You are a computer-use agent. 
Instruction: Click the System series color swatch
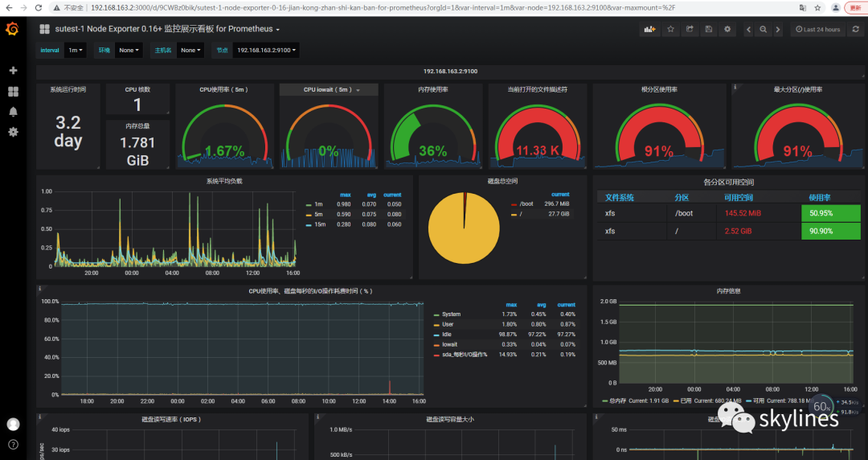point(436,314)
